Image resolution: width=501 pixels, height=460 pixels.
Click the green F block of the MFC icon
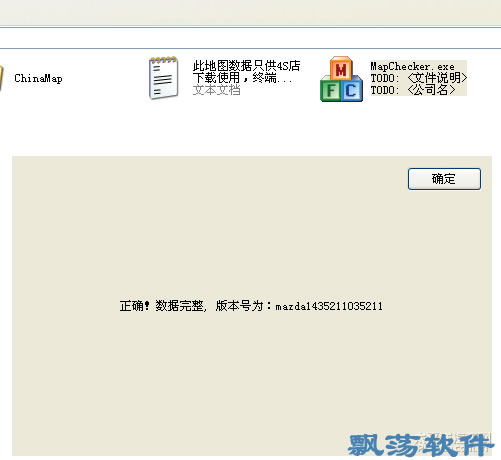pyautogui.click(x=330, y=90)
